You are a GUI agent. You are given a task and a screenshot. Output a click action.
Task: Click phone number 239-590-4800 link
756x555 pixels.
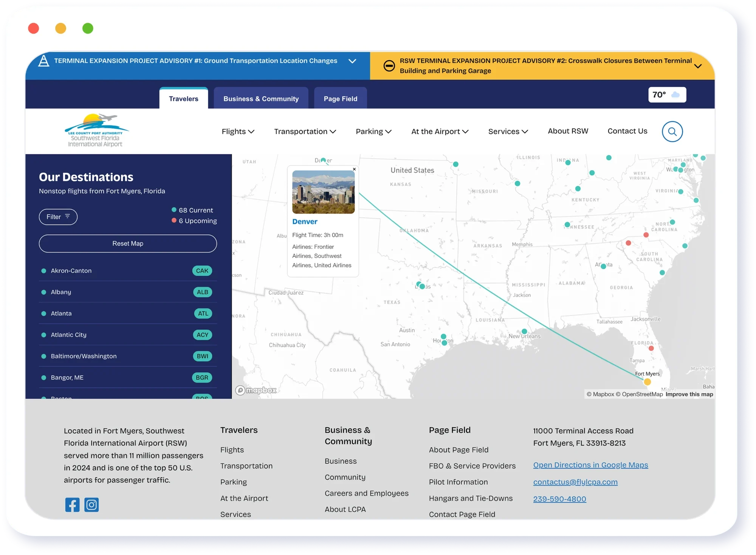559,499
